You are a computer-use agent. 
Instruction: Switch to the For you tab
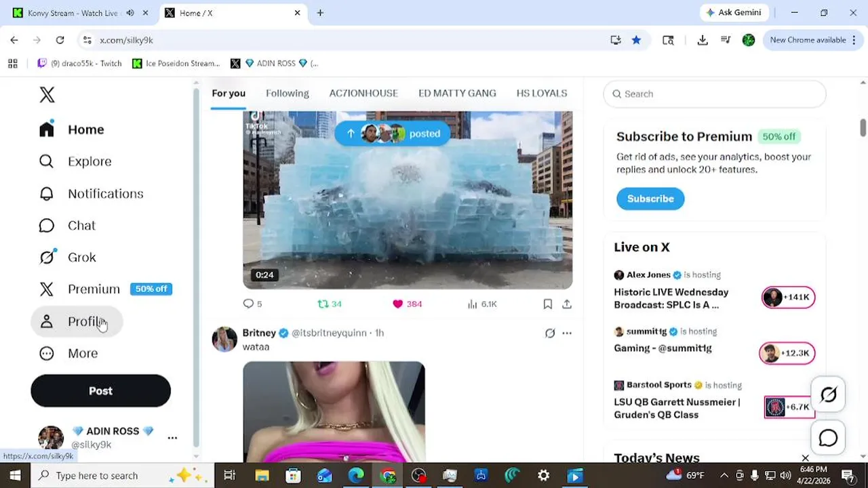(x=229, y=93)
